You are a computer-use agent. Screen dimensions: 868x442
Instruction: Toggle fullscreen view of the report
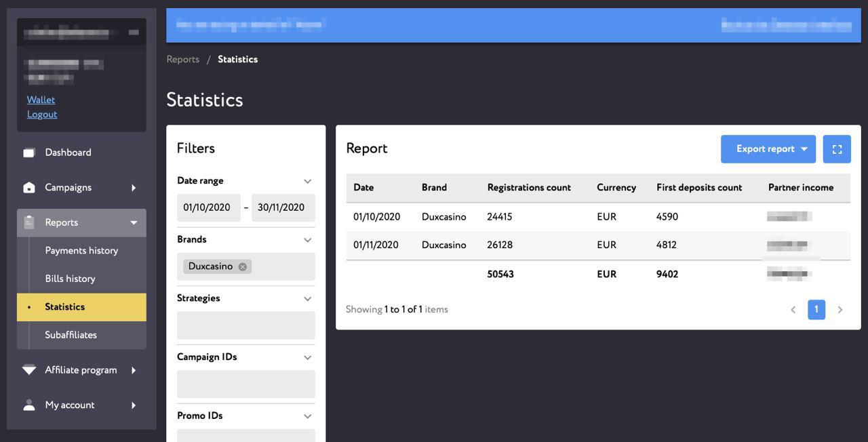837,149
